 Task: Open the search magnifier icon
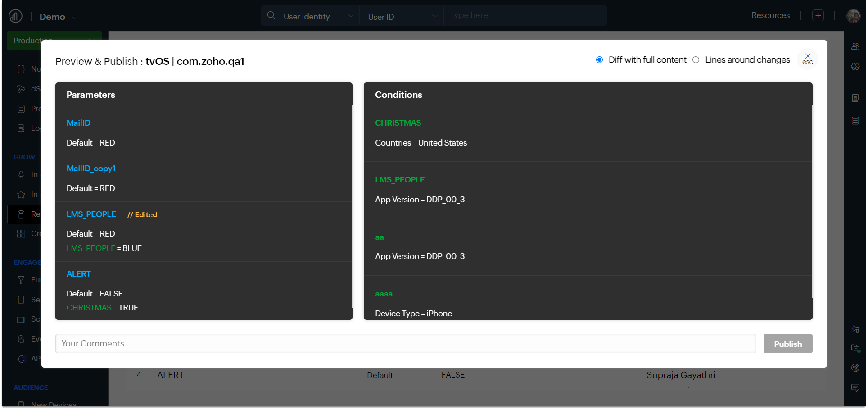coord(271,15)
